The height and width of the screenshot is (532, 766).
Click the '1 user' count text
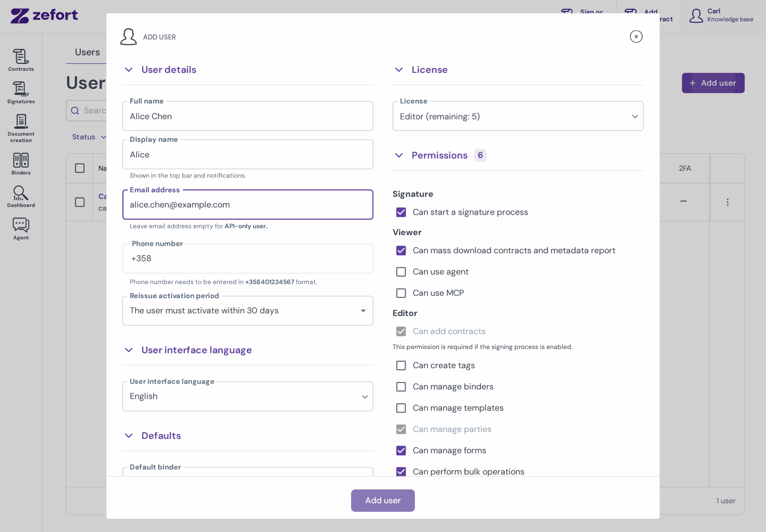pyautogui.click(x=726, y=501)
